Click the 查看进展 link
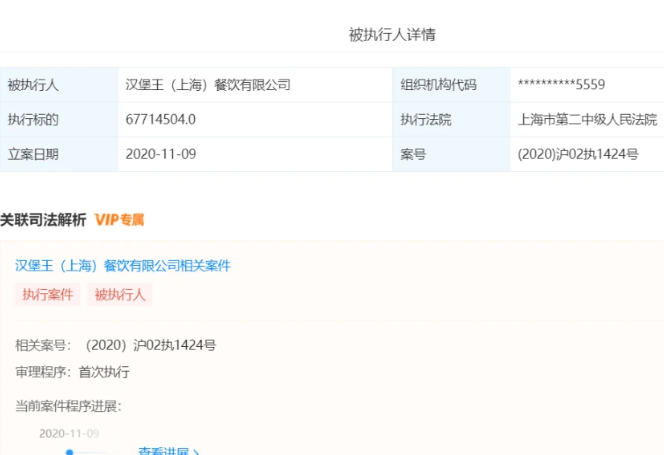 pos(168,450)
